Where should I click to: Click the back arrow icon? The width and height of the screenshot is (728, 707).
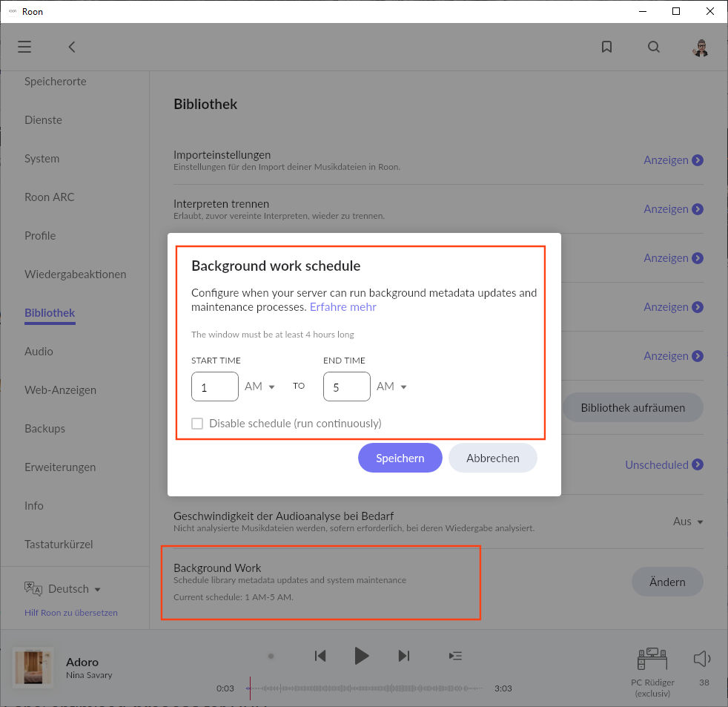click(x=72, y=47)
